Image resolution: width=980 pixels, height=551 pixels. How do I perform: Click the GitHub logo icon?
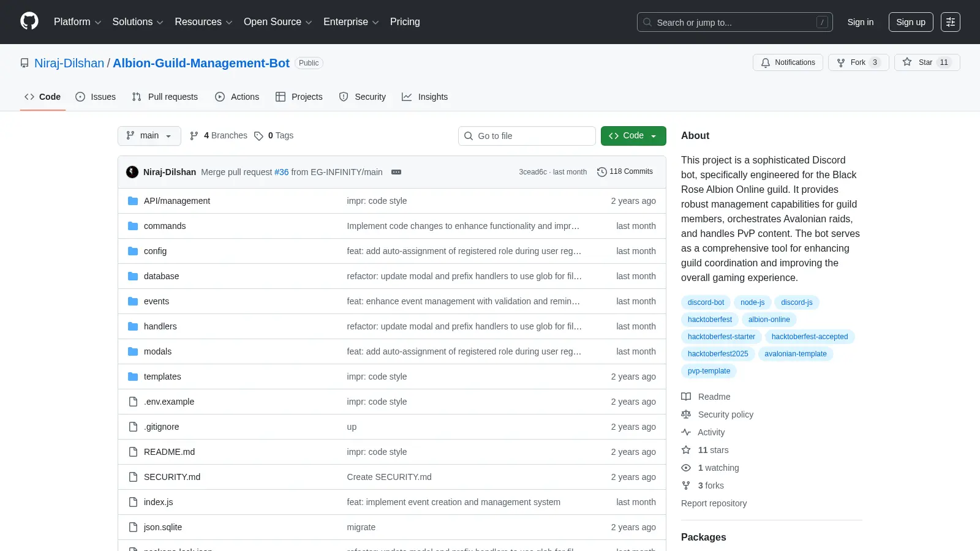tap(29, 21)
